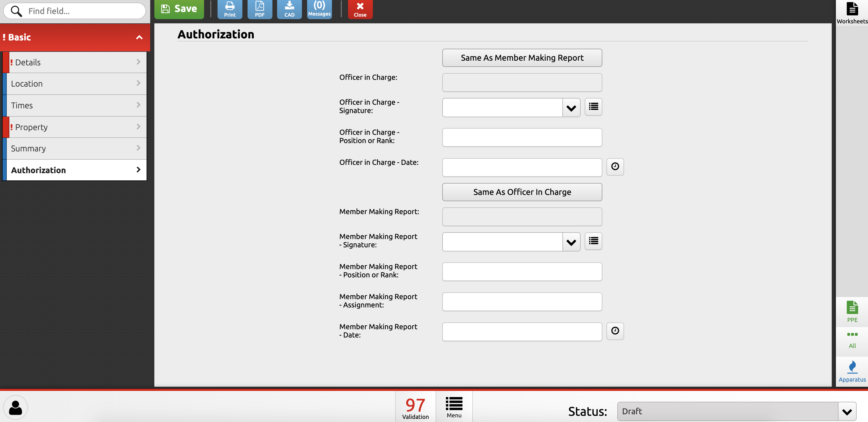Screen dimensions: 868x422
Task: Click the CAD download icon
Action: point(289,9)
